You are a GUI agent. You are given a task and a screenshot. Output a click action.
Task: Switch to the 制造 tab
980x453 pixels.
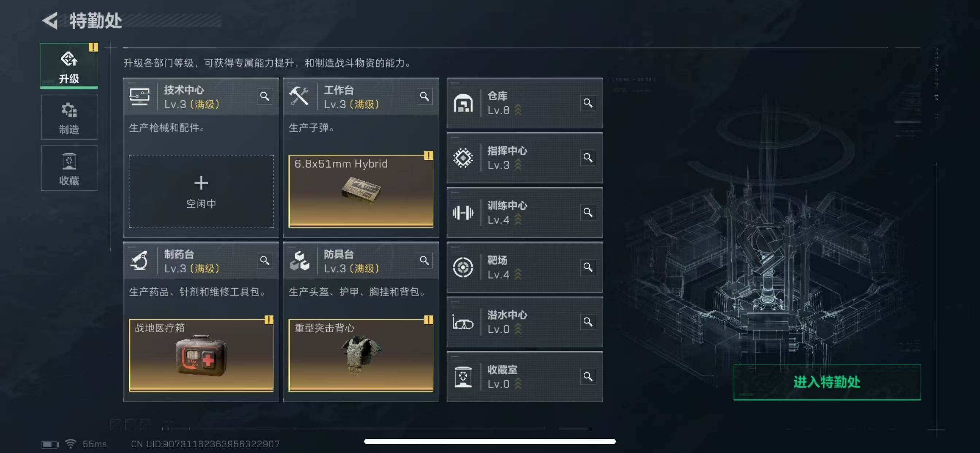click(69, 117)
